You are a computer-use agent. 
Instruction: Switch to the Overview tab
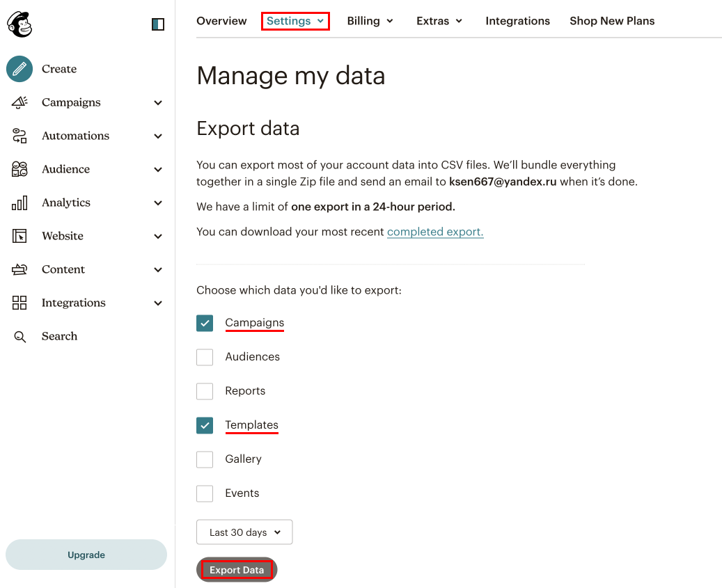pos(221,21)
